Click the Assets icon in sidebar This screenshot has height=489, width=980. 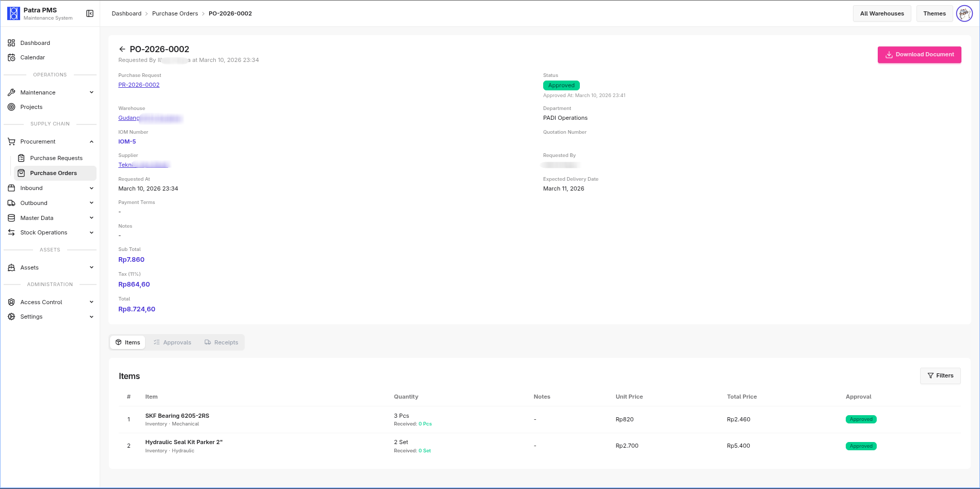click(x=11, y=267)
